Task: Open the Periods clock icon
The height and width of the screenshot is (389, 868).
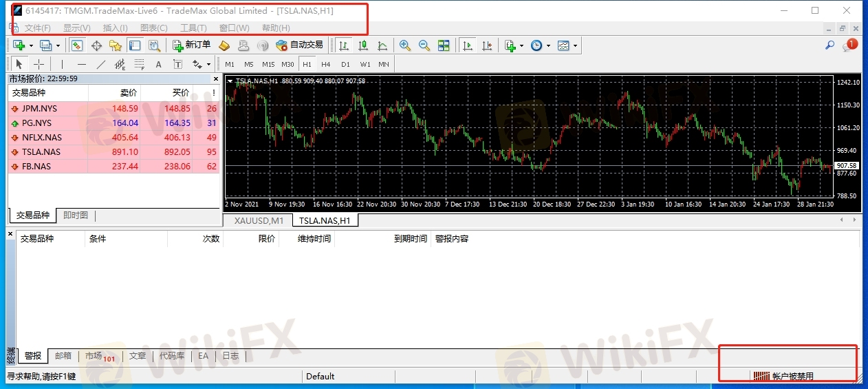Action: (536, 45)
